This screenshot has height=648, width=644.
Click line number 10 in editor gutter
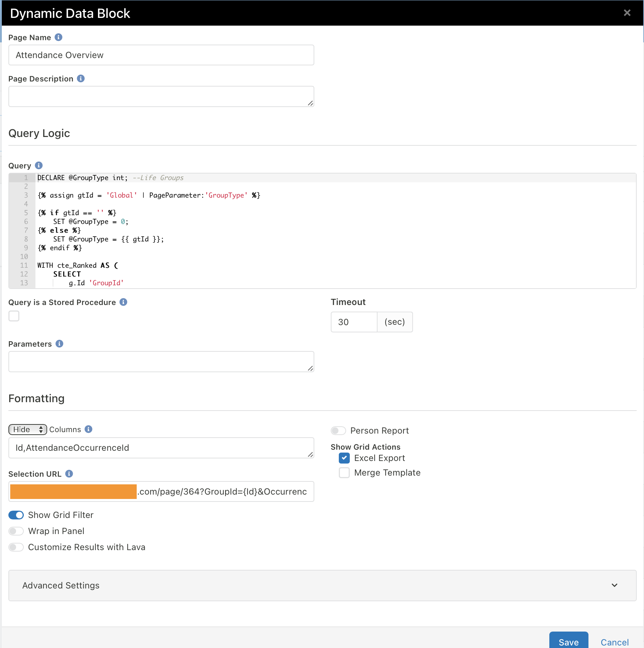24,257
